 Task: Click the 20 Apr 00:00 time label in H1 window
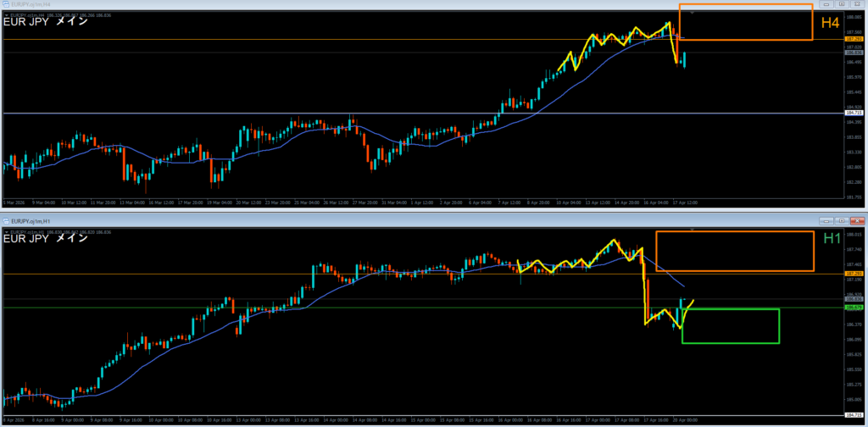click(x=685, y=420)
